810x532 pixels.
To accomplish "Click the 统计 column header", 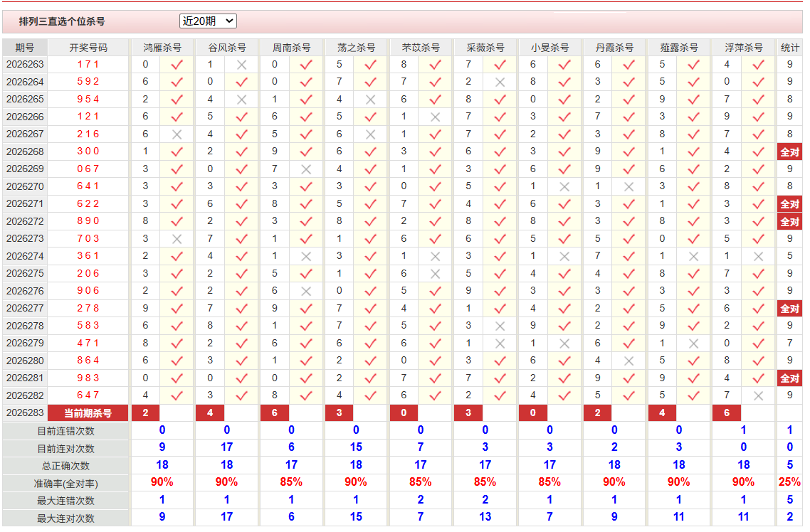I will [789, 48].
